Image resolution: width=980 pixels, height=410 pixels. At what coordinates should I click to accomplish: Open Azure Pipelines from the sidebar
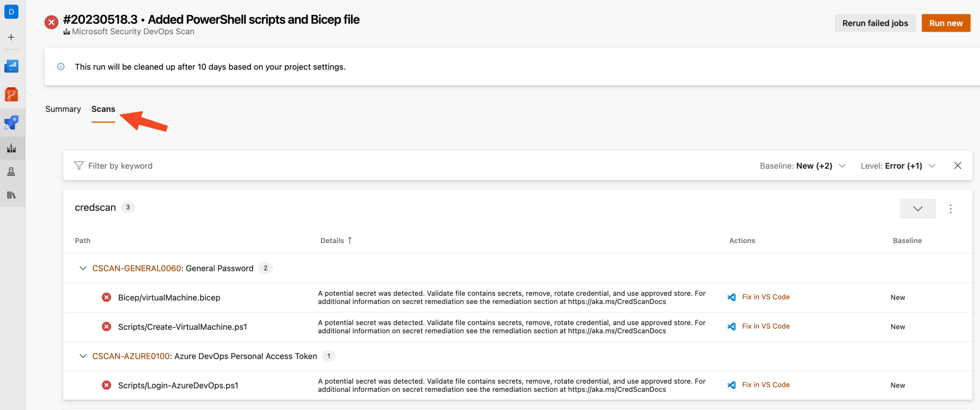point(11,123)
